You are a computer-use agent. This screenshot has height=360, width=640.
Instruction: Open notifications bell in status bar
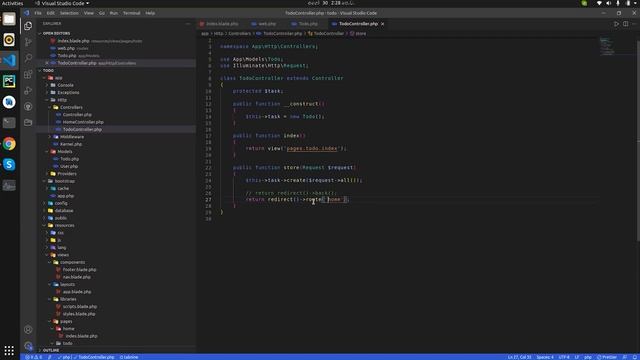(635, 357)
